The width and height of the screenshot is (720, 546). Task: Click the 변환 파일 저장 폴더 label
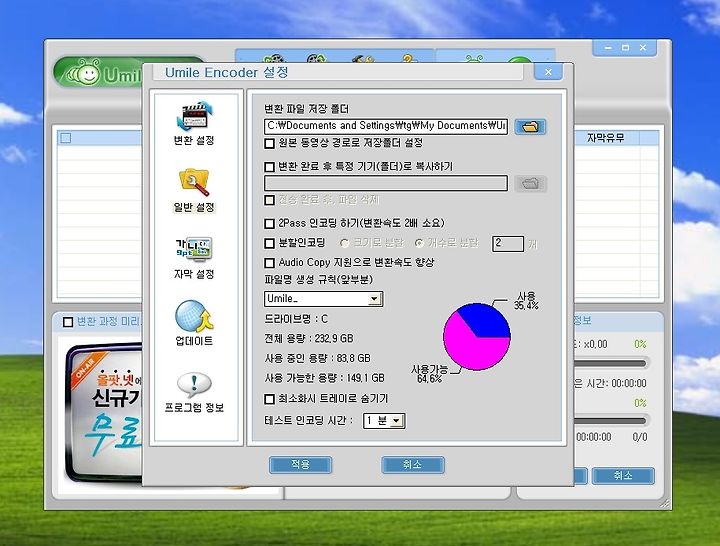click(x=306, y=109)
